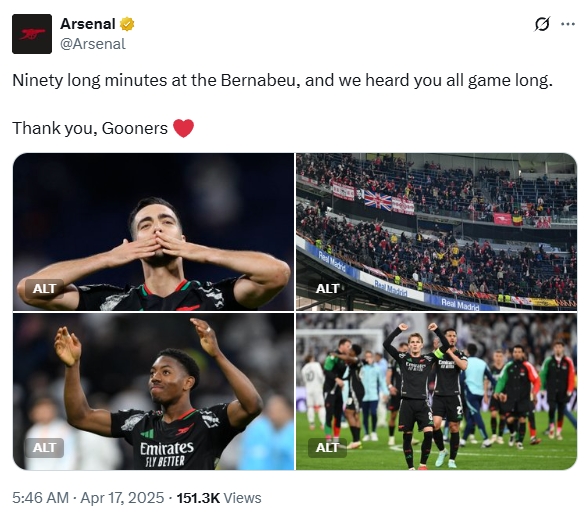Click the gold verified badge
This screenshot has height=517, width=584.
click(x=127, y=24)
